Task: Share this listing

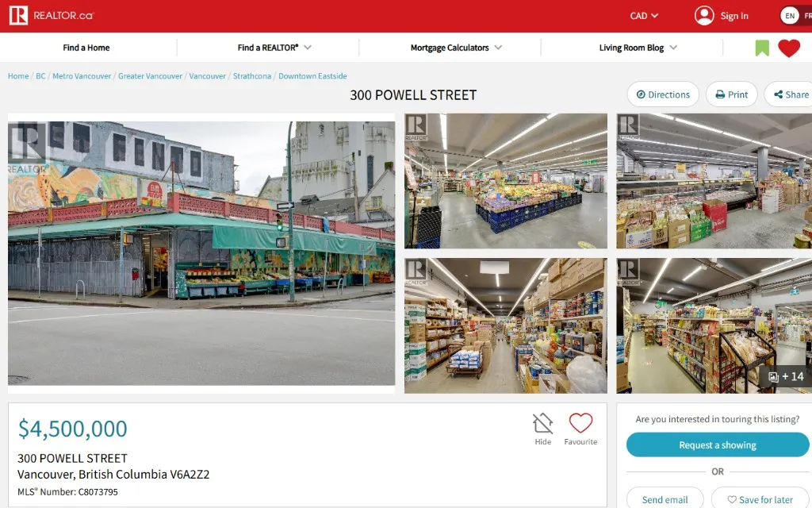Action: 790,94
